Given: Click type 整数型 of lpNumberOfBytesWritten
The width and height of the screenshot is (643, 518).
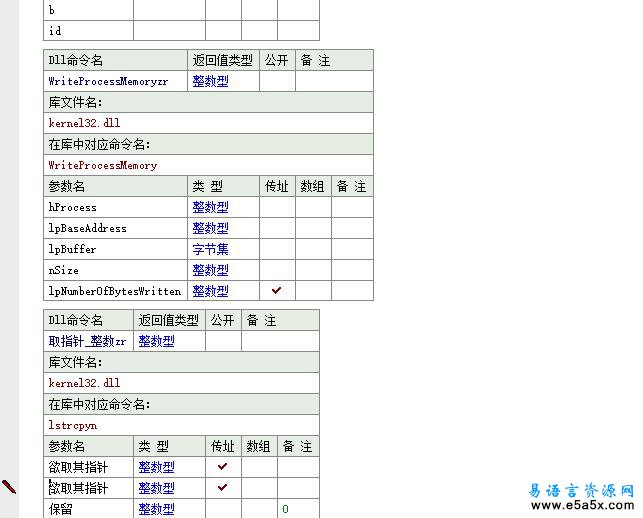Looking at the screenshot, I should 210,291.
